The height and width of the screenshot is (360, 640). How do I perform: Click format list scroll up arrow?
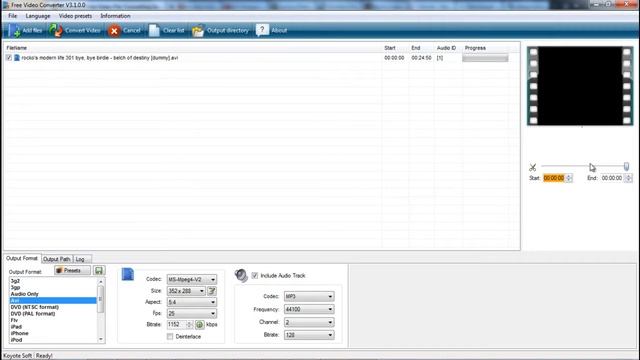101,281
